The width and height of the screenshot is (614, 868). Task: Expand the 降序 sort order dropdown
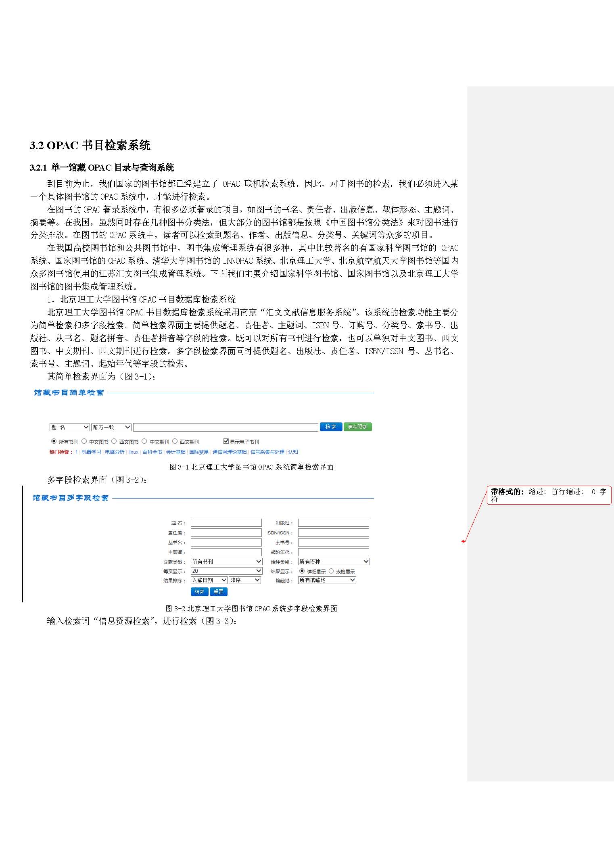pyautogui.click(x=245, y=580)
